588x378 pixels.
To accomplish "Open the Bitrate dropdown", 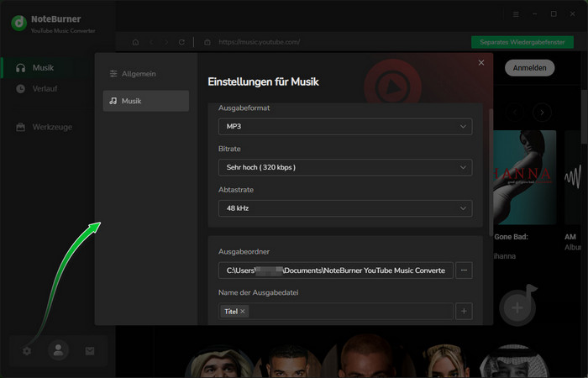I will point(344,167).
